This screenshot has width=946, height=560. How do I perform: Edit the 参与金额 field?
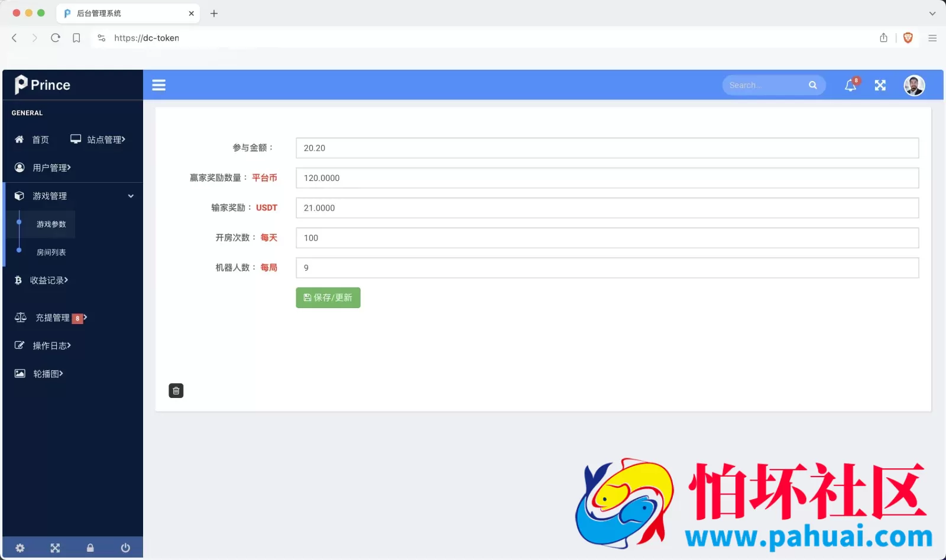[607, 148]
